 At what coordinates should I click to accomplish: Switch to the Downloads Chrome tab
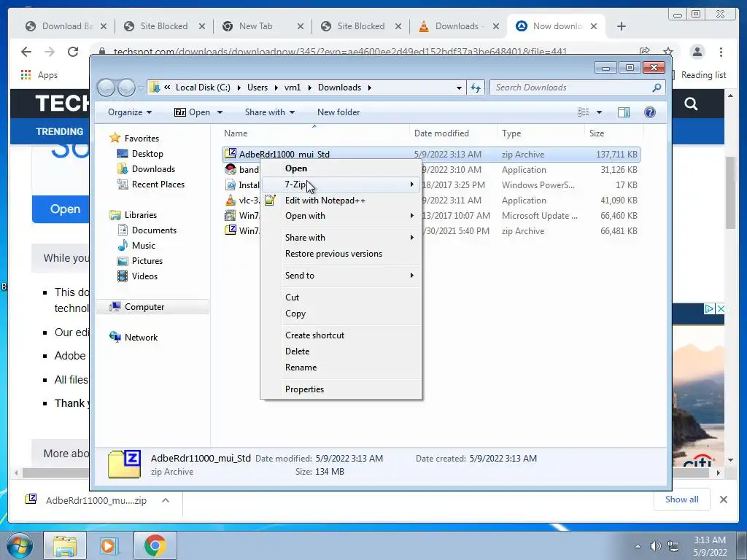457,26
